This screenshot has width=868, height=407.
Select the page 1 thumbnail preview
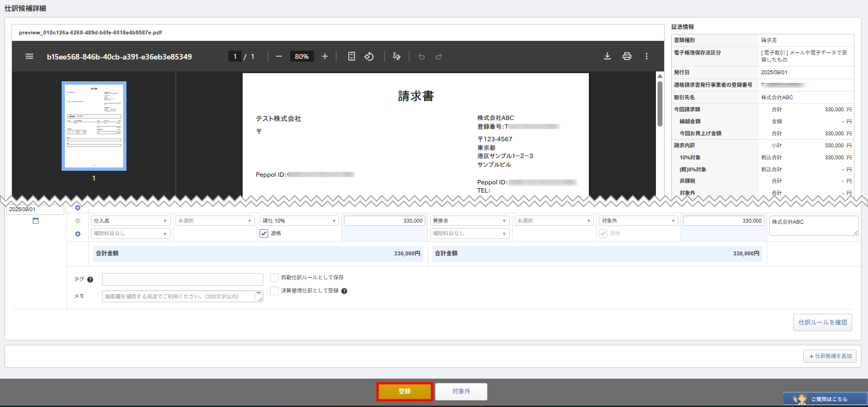(94, 126)
